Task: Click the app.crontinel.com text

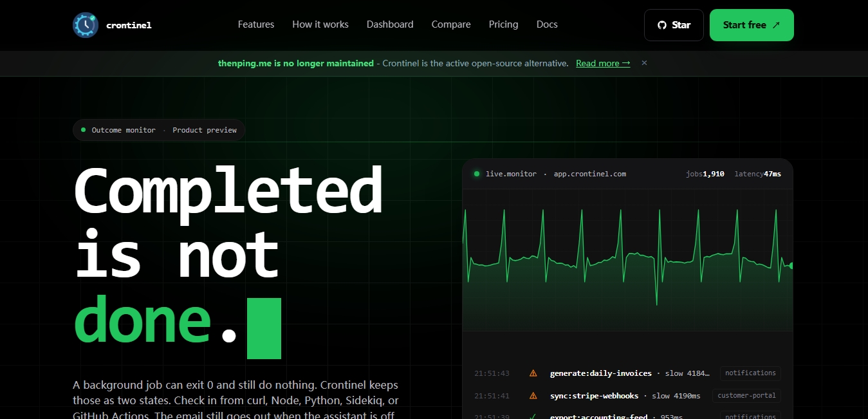Action: 589,174
